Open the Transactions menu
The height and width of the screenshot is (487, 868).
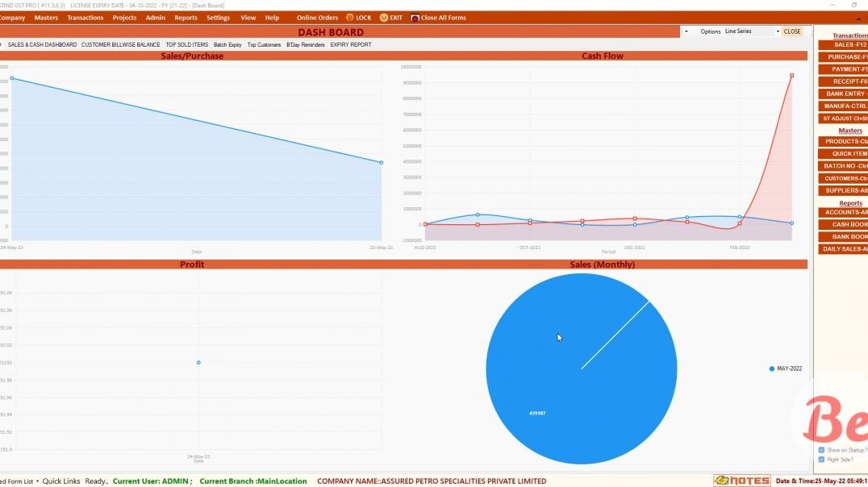(85, 18)
